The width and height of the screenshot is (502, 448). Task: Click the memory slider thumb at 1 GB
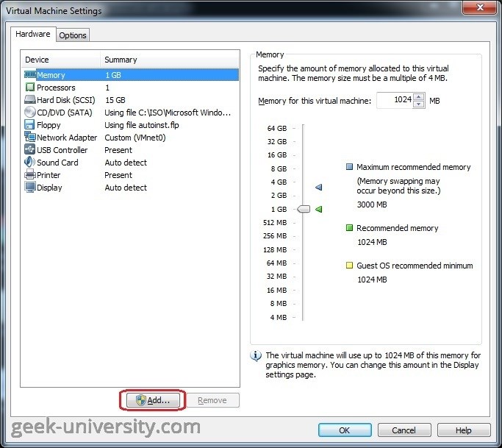[x=304, y=209]
